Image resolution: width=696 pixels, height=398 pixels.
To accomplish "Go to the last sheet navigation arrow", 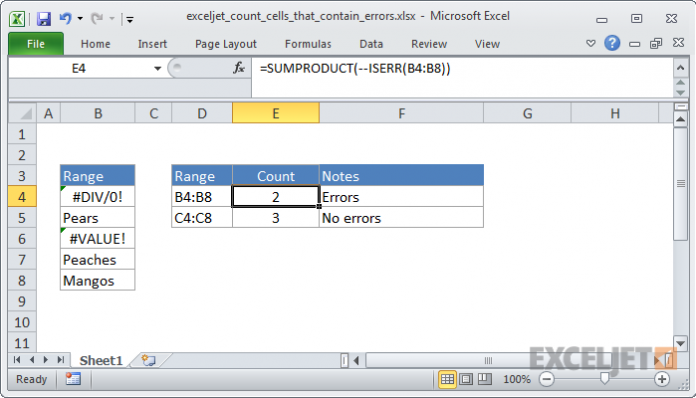I will point(61,359).
